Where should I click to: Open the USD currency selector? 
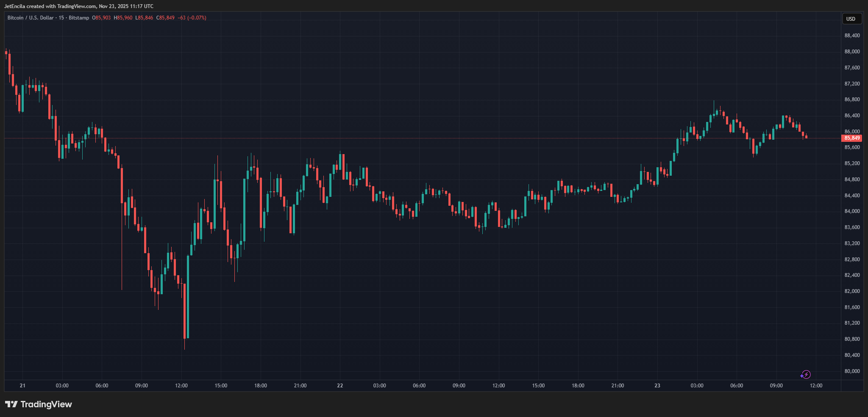pyautogui.click(x=851, y=19)
